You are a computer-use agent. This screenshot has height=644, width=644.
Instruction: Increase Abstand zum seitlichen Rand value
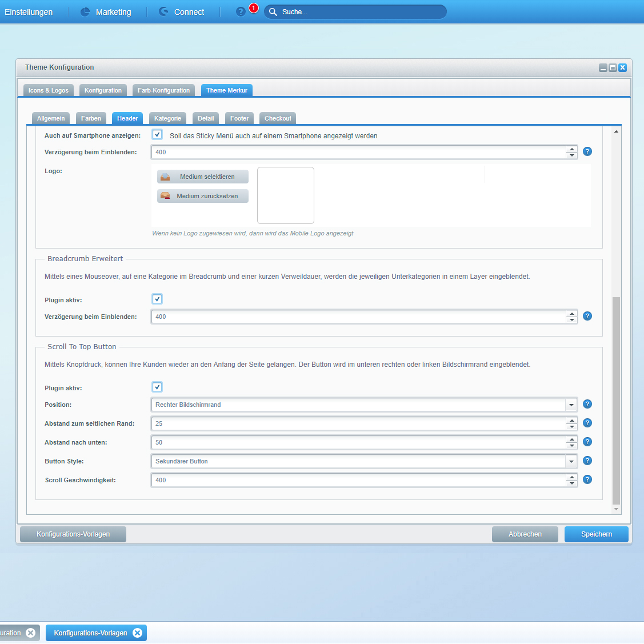[571, 421]
